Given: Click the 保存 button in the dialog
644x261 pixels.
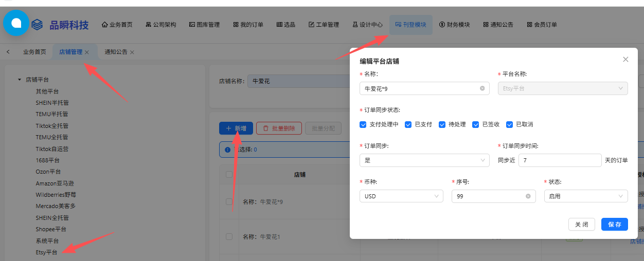Looking at the screenshot, I should [x=615, y=225].
